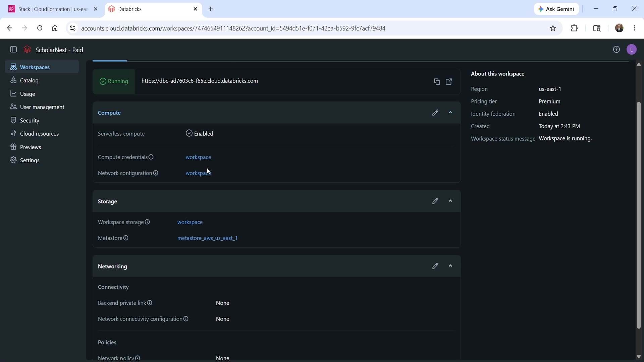Open Settings in sidebar
Screen dimensions: 644x362
pos(42,160)
